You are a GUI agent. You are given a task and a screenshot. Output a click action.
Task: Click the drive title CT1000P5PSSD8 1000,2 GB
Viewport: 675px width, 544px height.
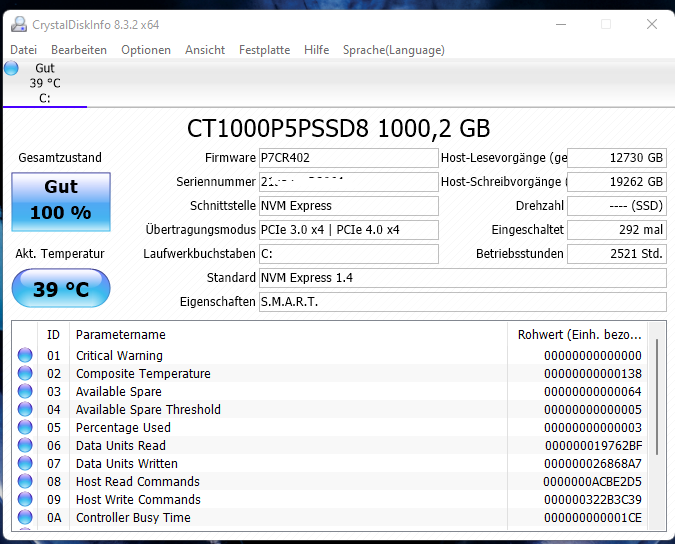click(x=338, y=128)
